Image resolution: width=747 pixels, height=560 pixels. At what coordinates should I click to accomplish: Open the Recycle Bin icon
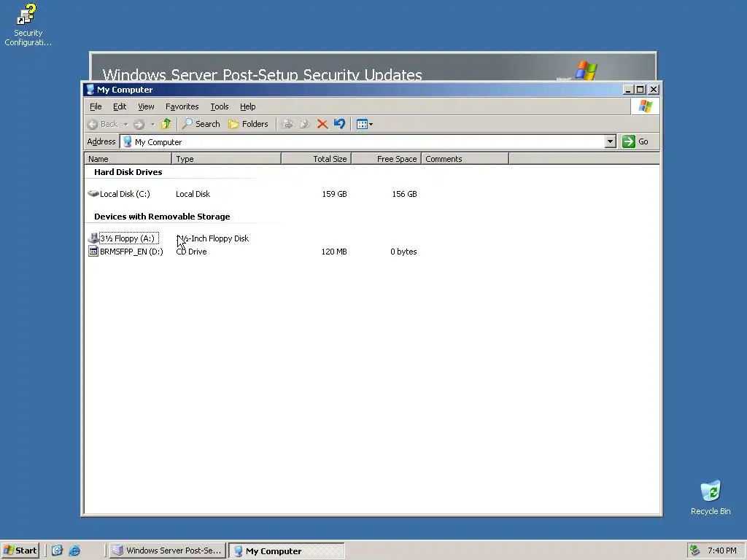pyautogui.click(x=711, y=497)
